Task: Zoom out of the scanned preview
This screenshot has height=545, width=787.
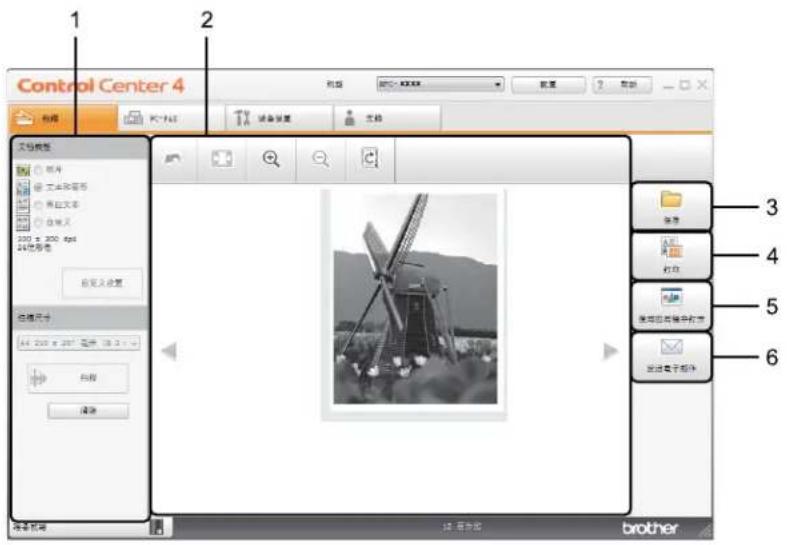Action: (x=320, y=160)
